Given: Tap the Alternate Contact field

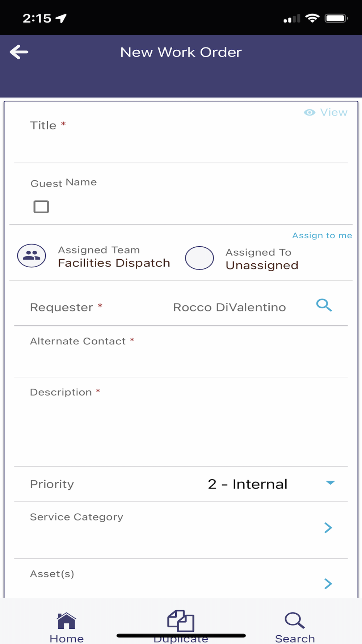Looking at the screenshot, I should tap(181, 361).
